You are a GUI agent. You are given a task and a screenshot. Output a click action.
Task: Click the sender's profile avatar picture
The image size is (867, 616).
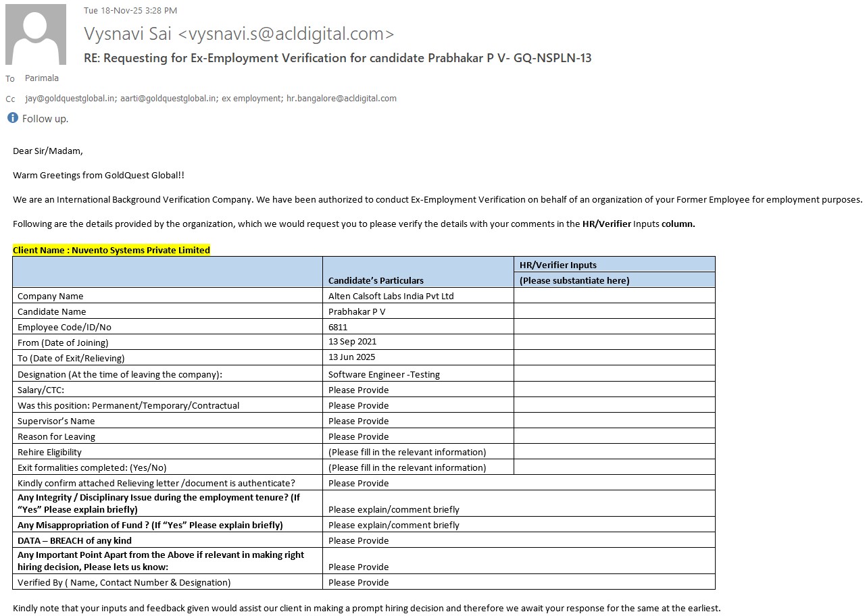pos(36,34)
